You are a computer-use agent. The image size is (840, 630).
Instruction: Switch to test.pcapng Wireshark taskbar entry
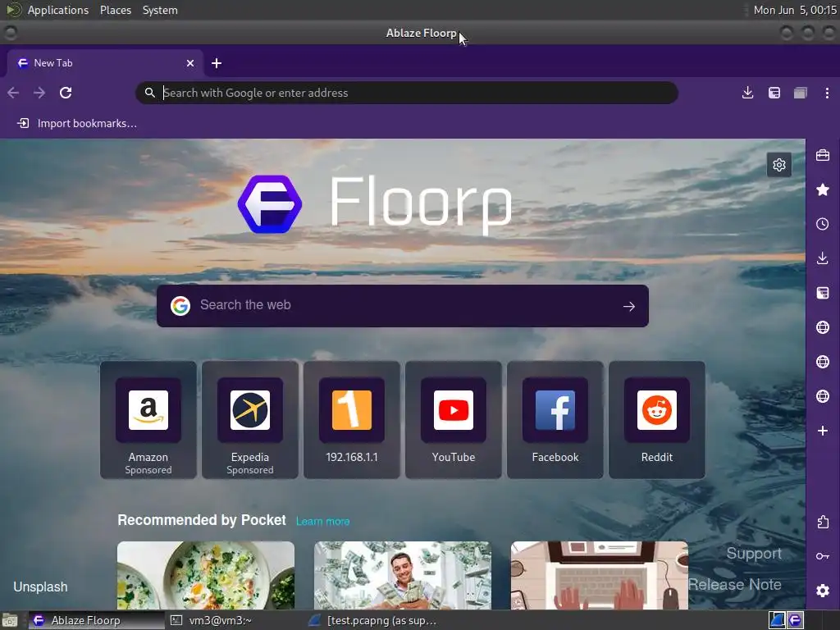373,620
